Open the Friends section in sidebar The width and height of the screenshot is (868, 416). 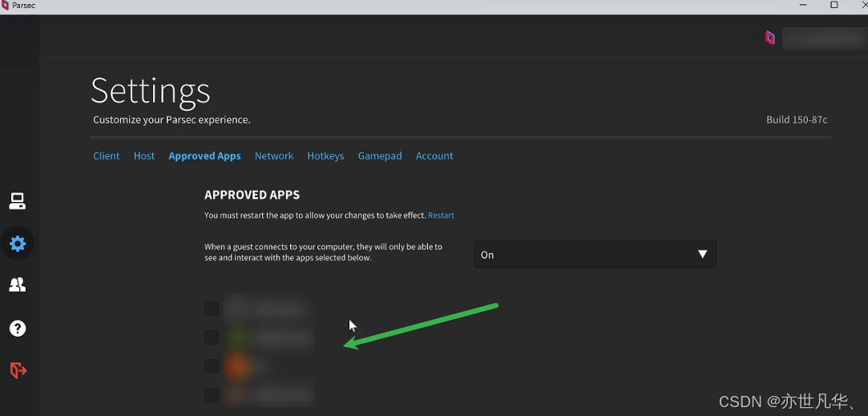(17, 285)
